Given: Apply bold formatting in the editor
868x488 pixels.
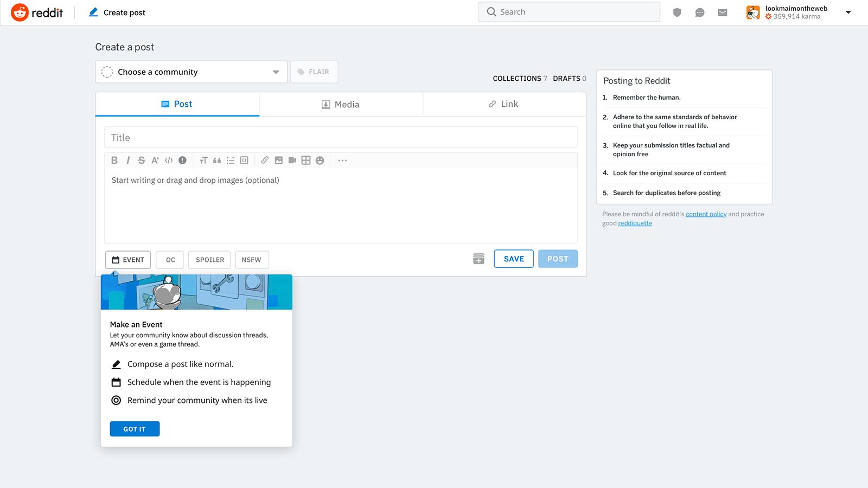Looking at the screenshot, I should click(x=114, y=160).
